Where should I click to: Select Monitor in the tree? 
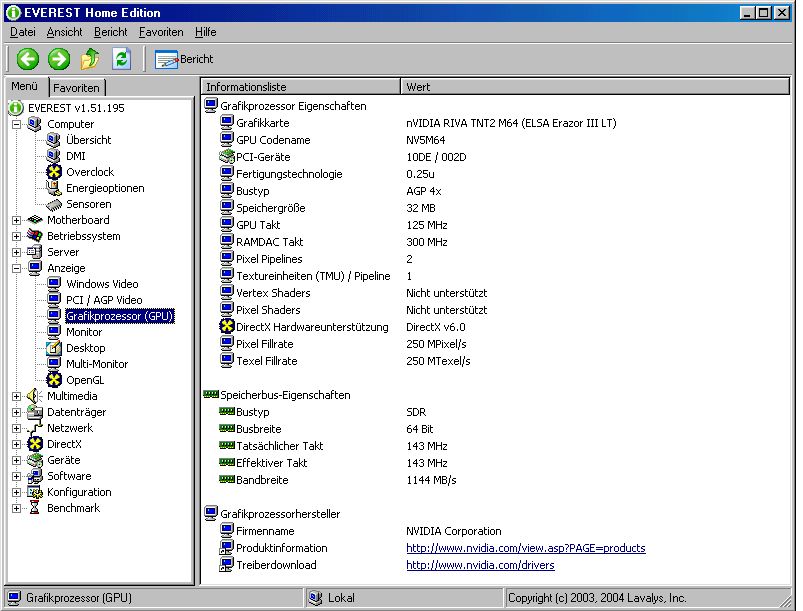(x=84, y=332)
